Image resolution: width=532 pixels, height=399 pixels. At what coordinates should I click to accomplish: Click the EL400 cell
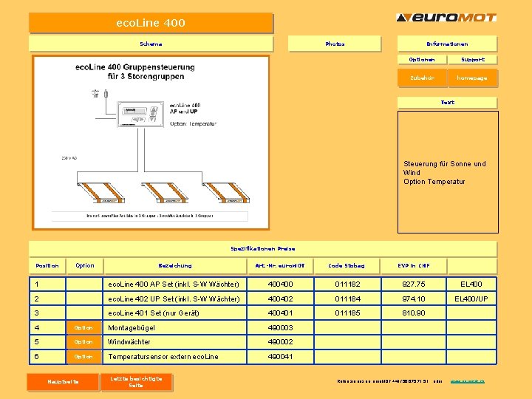point(471,284)
